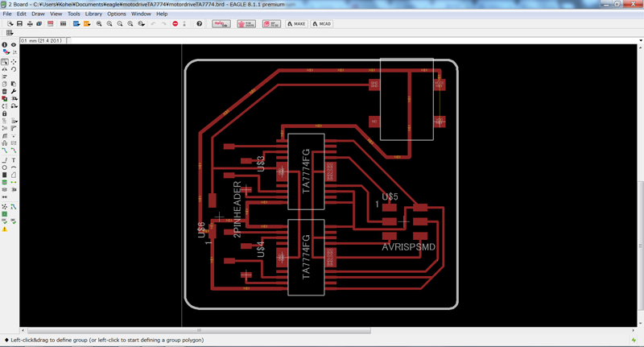The image size is (644, 347).
Task: Select the Route airwire tool
Action: tap(5, 151)
